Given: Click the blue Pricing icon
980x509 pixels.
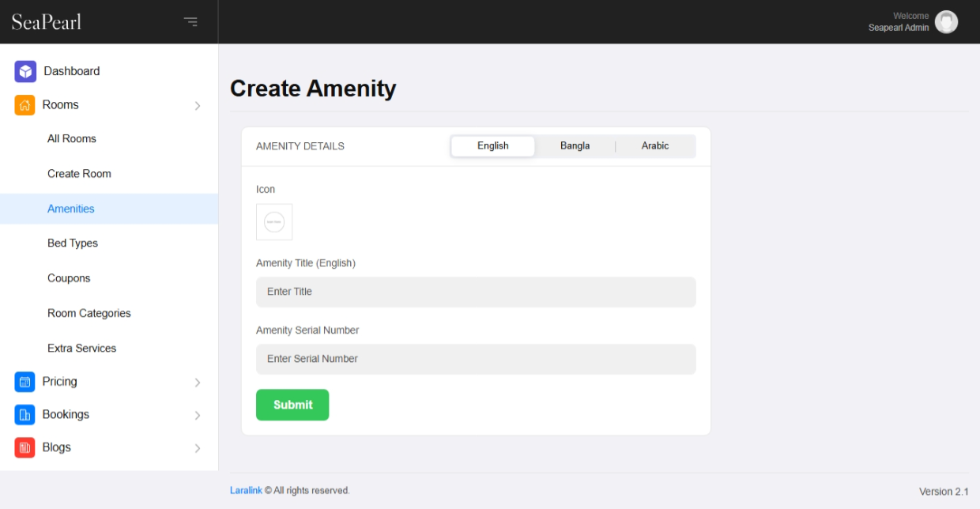Looking at the screenshot, I should click(24, 382).
